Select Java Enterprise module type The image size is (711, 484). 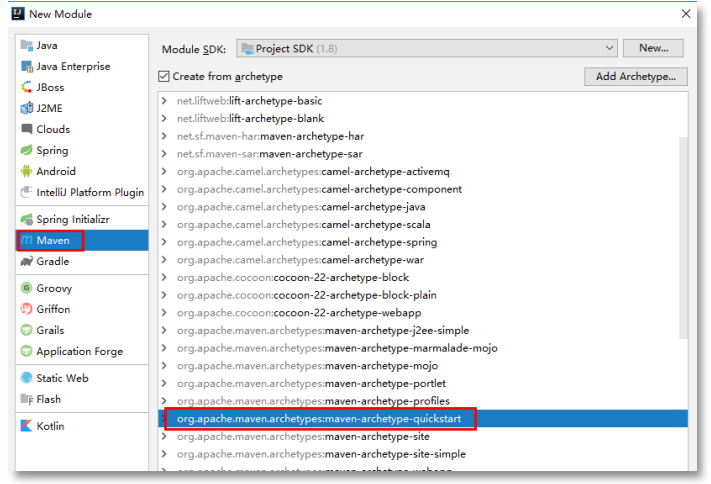82,66
